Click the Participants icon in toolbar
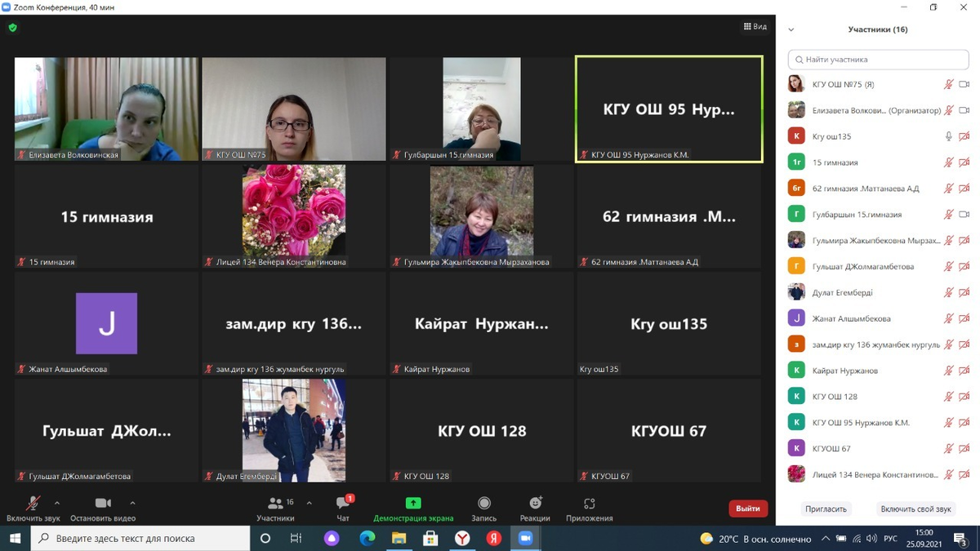 click(x=276, y=504)
